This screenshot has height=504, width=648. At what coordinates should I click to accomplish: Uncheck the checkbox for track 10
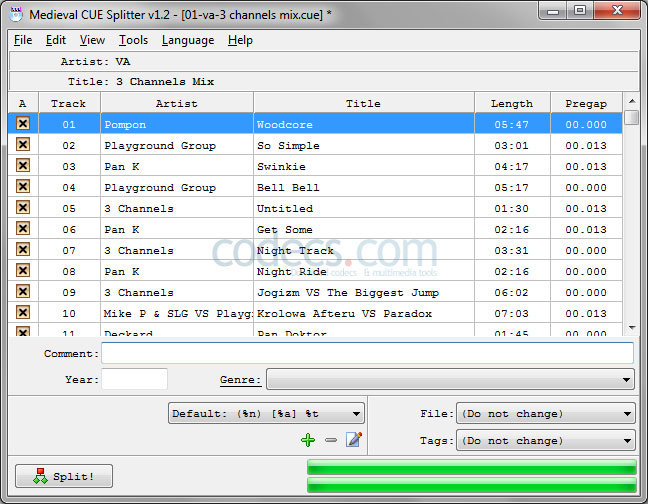[23, 312]
